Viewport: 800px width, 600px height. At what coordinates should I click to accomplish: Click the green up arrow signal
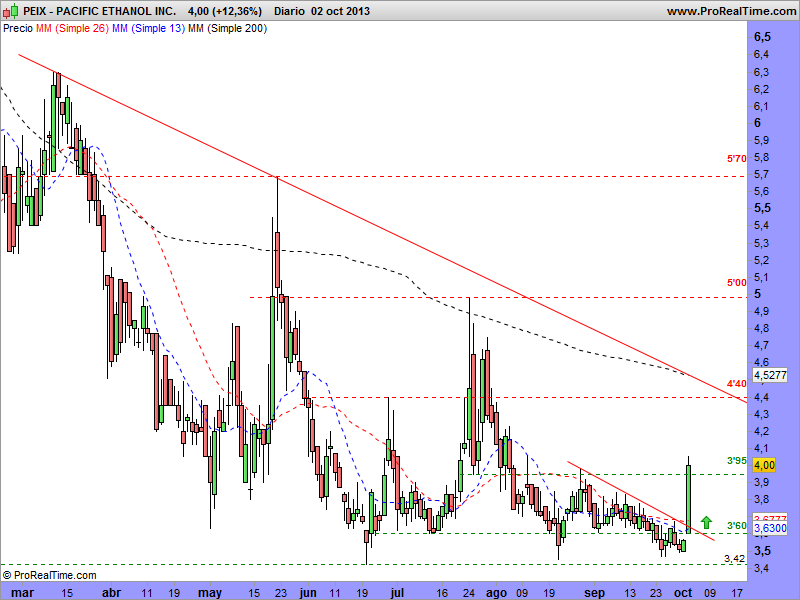click(706, 522)
